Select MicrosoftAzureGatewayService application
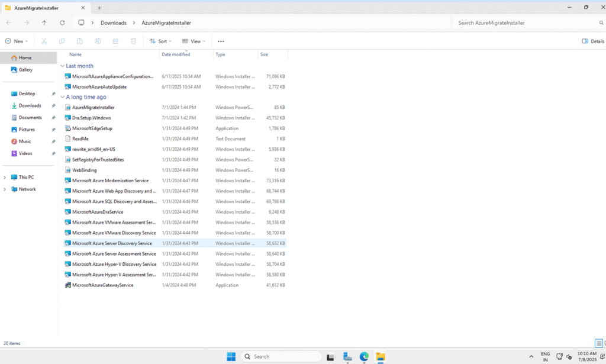Screen dimensions: 606x364 102,285
